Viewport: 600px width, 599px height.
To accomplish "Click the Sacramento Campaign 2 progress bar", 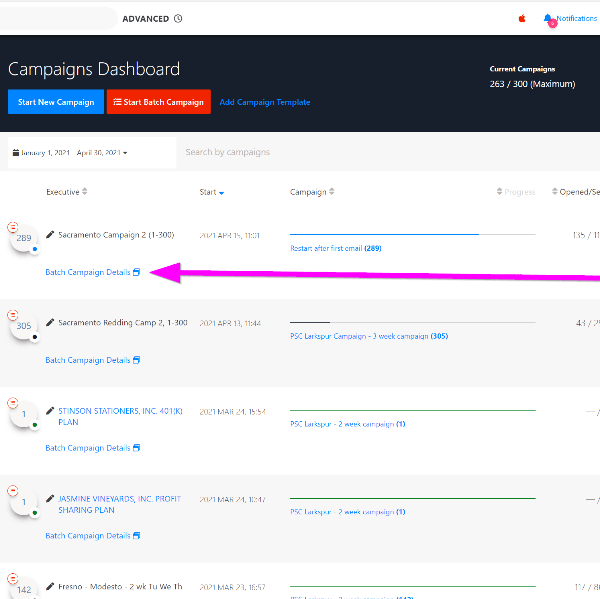I will point(412,235).
